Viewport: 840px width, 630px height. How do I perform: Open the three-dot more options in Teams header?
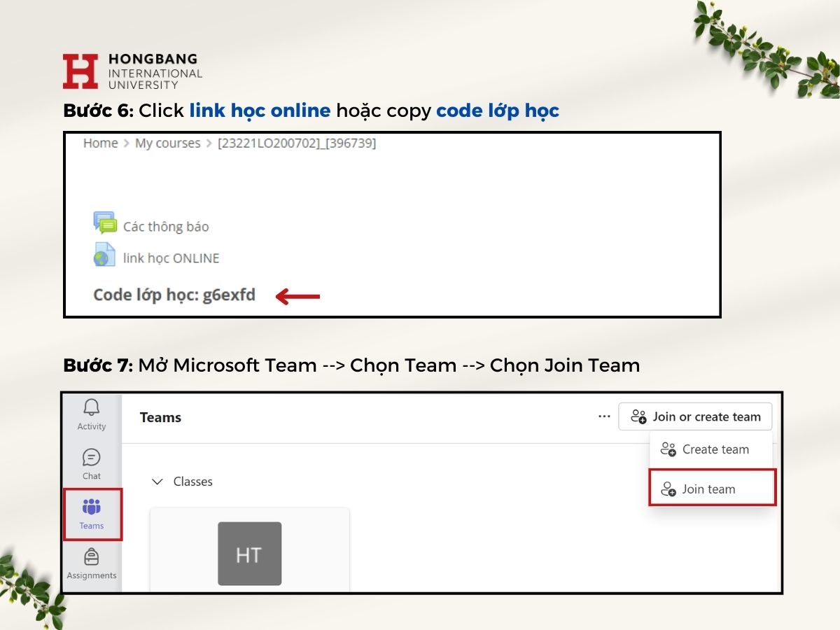click(604, 416)
